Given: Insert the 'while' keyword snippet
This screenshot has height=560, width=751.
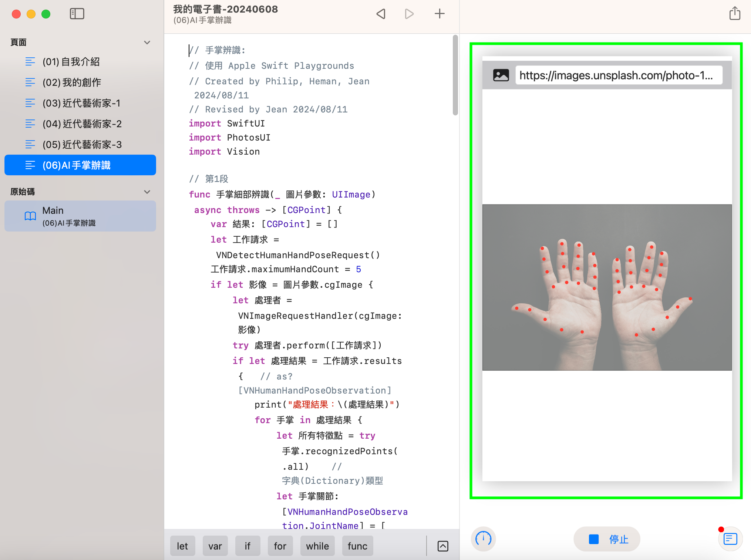Looking at the screenshot, I should click(x=317, y=546).
